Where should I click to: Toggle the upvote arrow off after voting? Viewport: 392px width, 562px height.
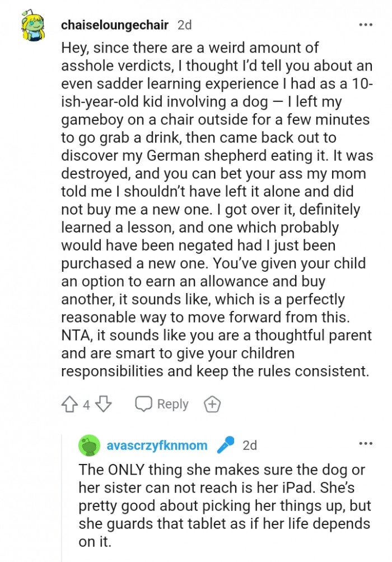tap(68, 403)
